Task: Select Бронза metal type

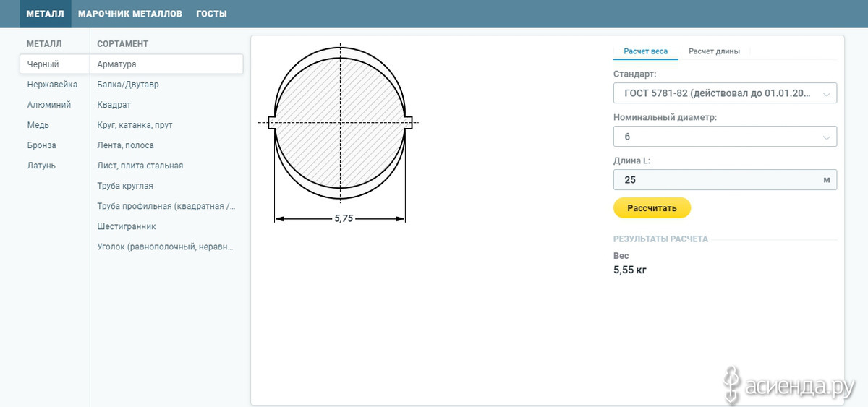Action: (x=41, y=145)
